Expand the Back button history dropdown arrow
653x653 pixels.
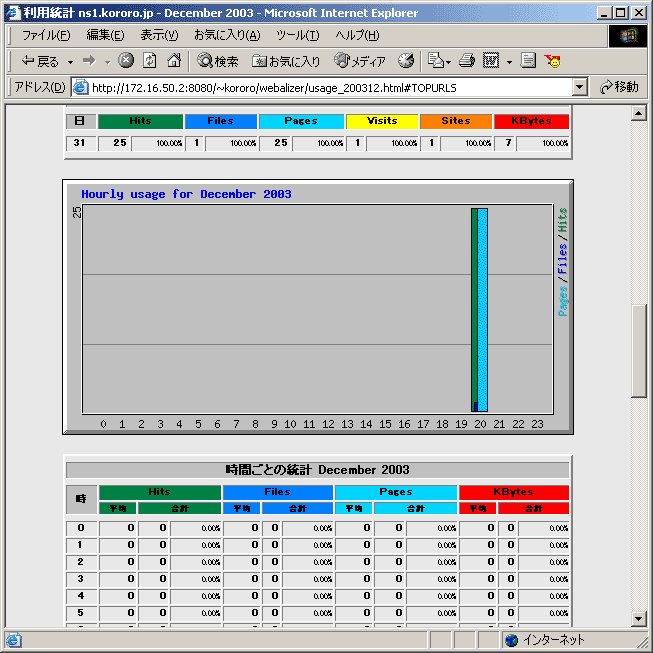coord(70,61)
